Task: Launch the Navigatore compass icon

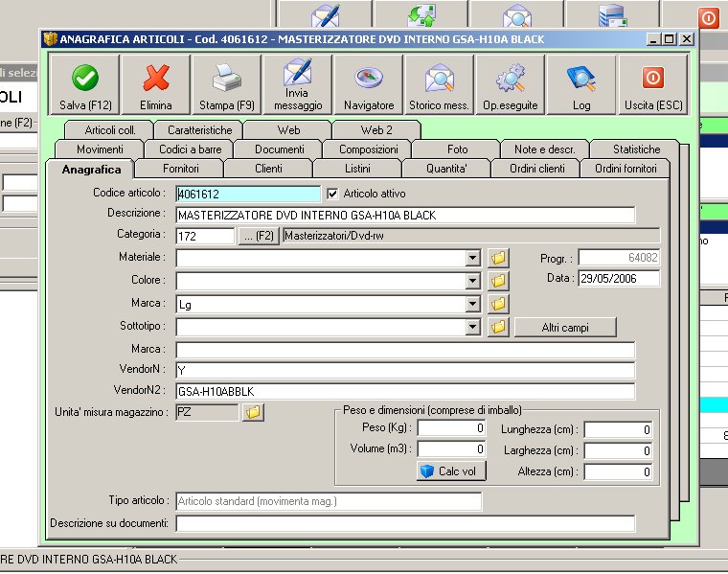Action: click(368, 85)
